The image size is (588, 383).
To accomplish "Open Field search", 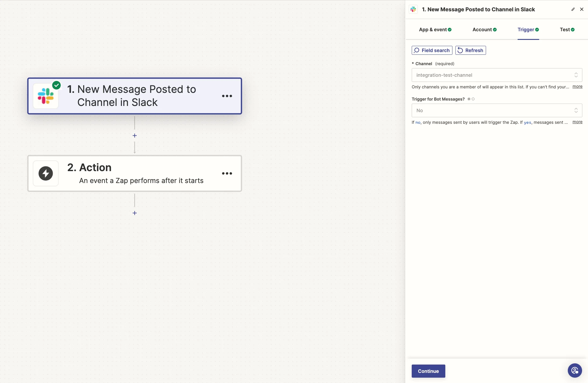I will (432, 50).
